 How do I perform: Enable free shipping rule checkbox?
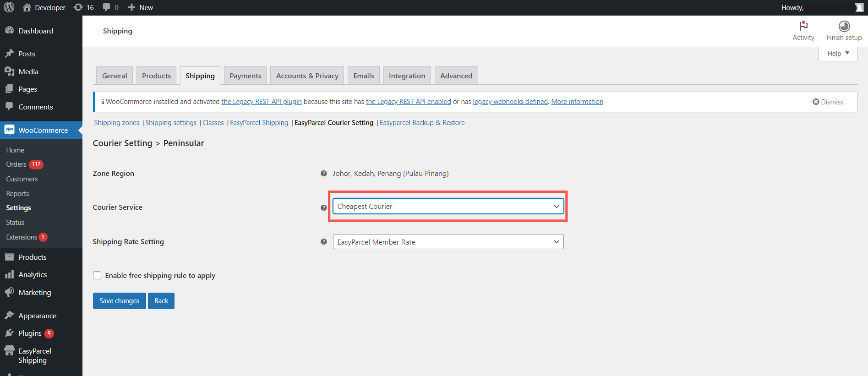(97, 275)
